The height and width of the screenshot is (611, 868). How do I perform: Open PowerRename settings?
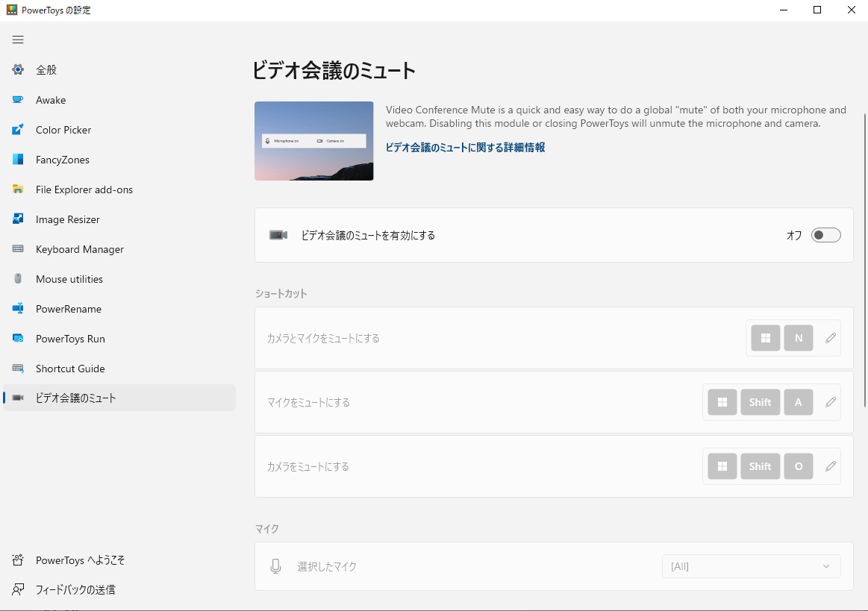(x=119, y=309)
